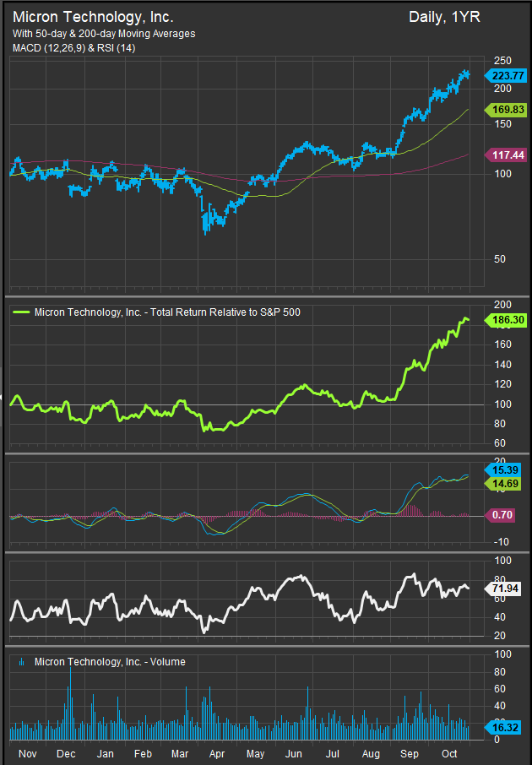Viewport: 532px width, 765px height.
Task: Click the MACD (12,26,9) & RSI (14) subtitle
Action: click(x=73, y=47)
